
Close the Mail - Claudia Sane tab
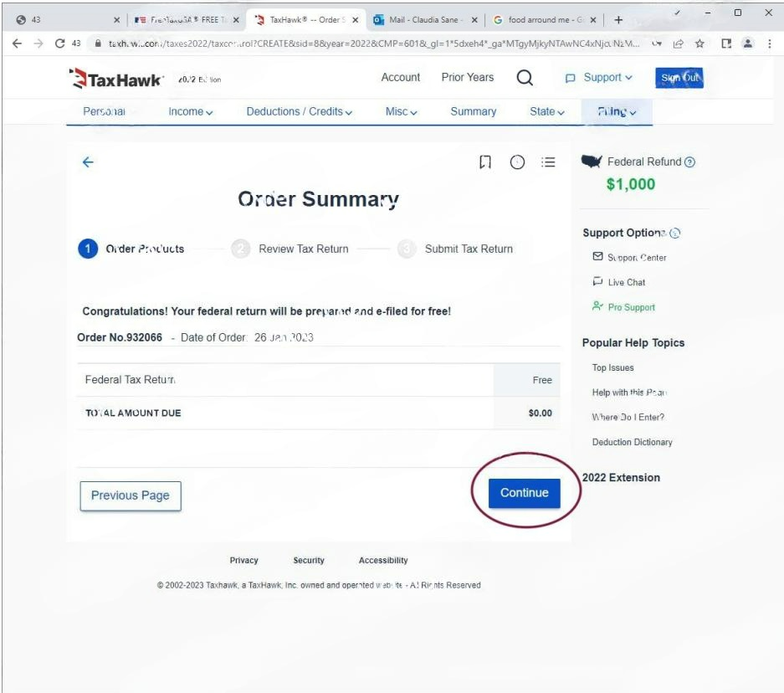[474, 20]
